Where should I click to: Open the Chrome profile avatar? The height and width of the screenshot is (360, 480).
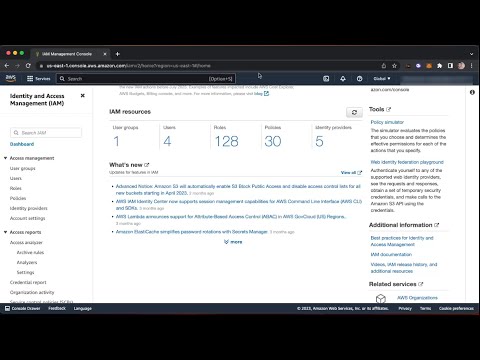(x=461, y=66)
